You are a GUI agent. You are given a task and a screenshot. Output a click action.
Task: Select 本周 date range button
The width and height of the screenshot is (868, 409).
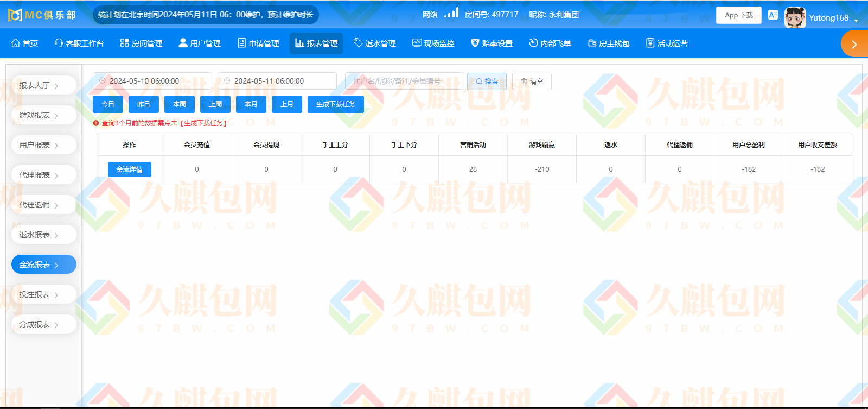(x=180, y=104)
